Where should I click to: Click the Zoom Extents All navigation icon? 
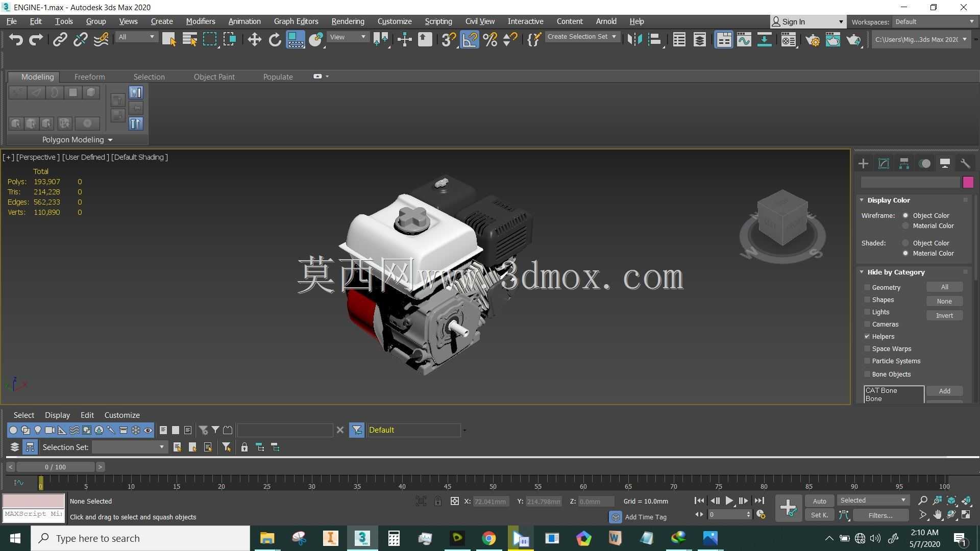(967, 500)
